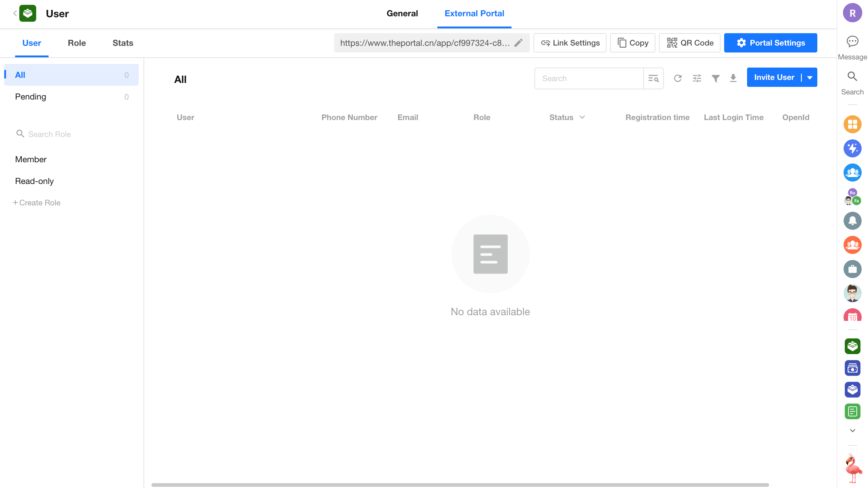
Task: Click the filter funnel icon
Action: point(715,78)
